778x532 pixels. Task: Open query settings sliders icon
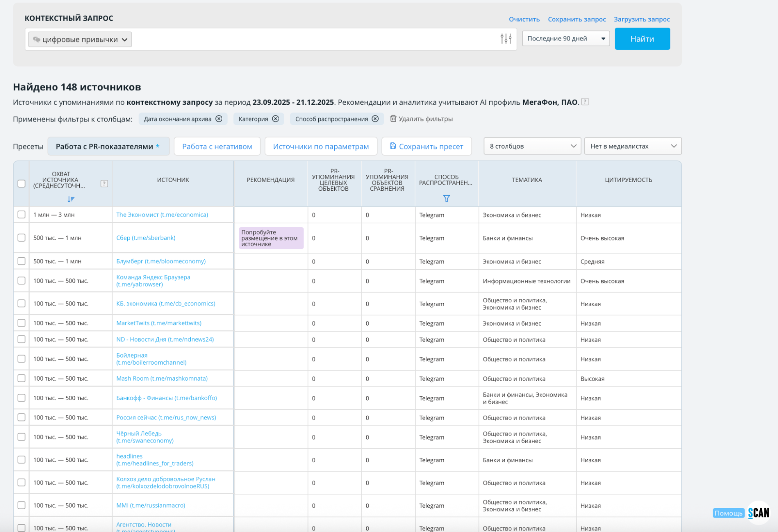(506, 39)
